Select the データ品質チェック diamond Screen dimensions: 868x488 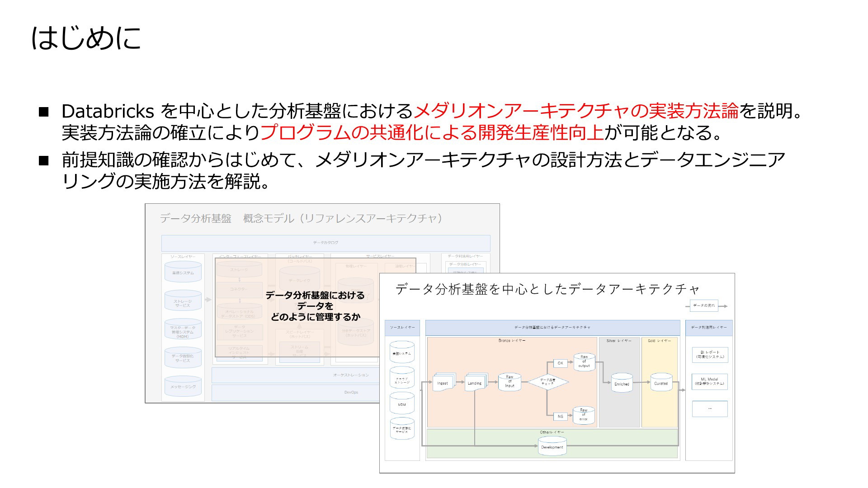[547, 382]
